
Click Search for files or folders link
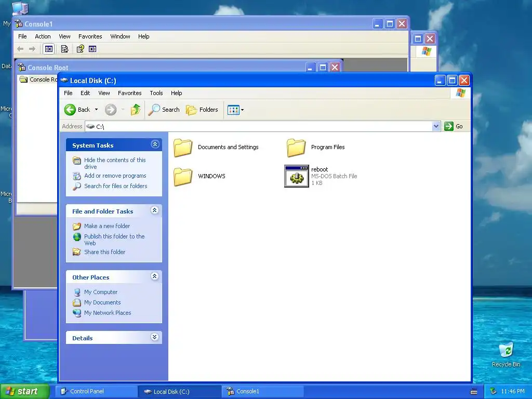pyautogui.click(x=116, y=186)
